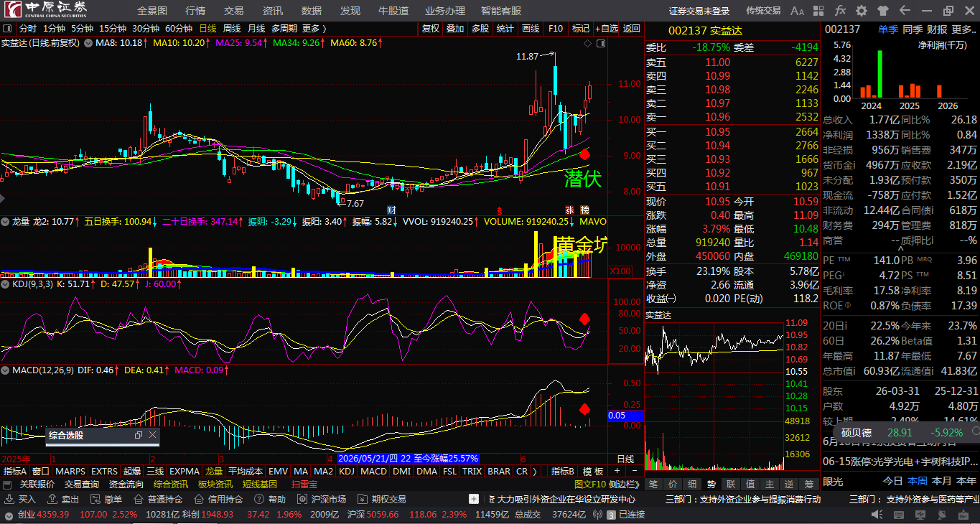Viewport: 980px width, 524px height.
Task: Select the 60分钟 period
Action: click(179, 29)
